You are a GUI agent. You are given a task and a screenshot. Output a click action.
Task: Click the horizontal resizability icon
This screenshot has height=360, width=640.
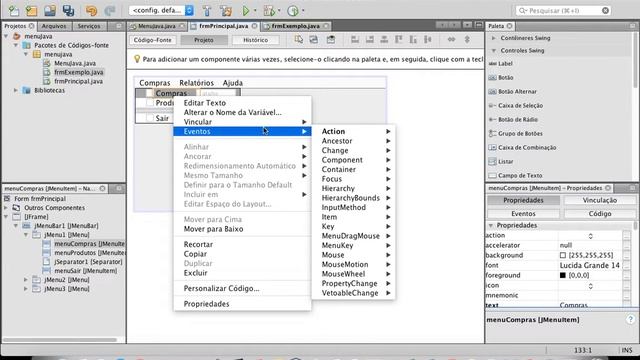tap(451, 40)
